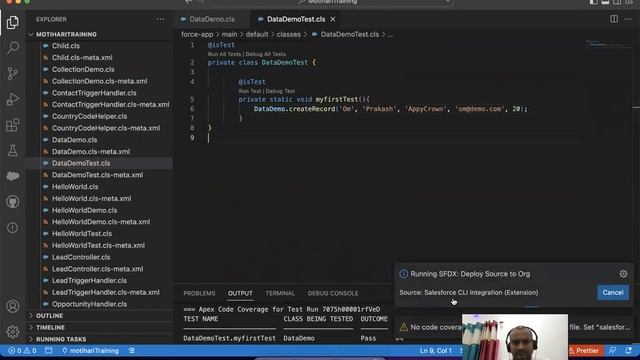The width and height of the screenshot is (640, 360).
Task: Click Debug All Tests code lens
Action: click(265, 54)
